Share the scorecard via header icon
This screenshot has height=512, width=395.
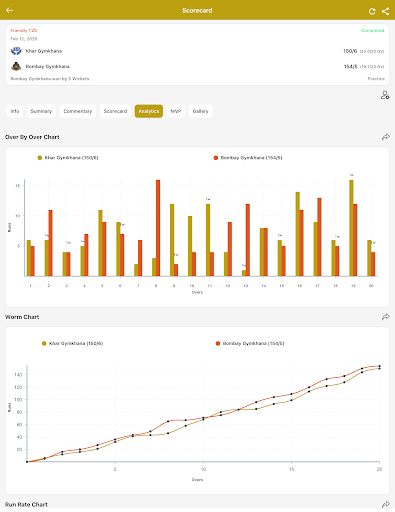tap(385, 11)
